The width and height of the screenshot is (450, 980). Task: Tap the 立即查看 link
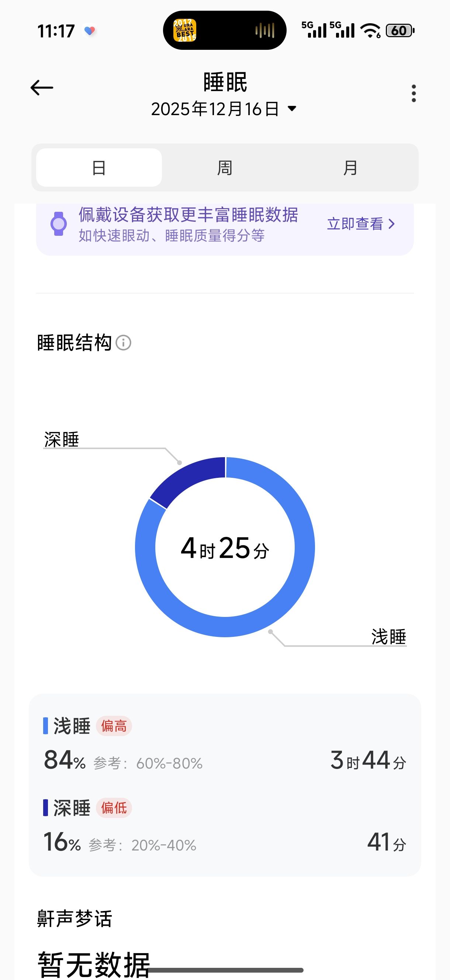coord(355,224)
